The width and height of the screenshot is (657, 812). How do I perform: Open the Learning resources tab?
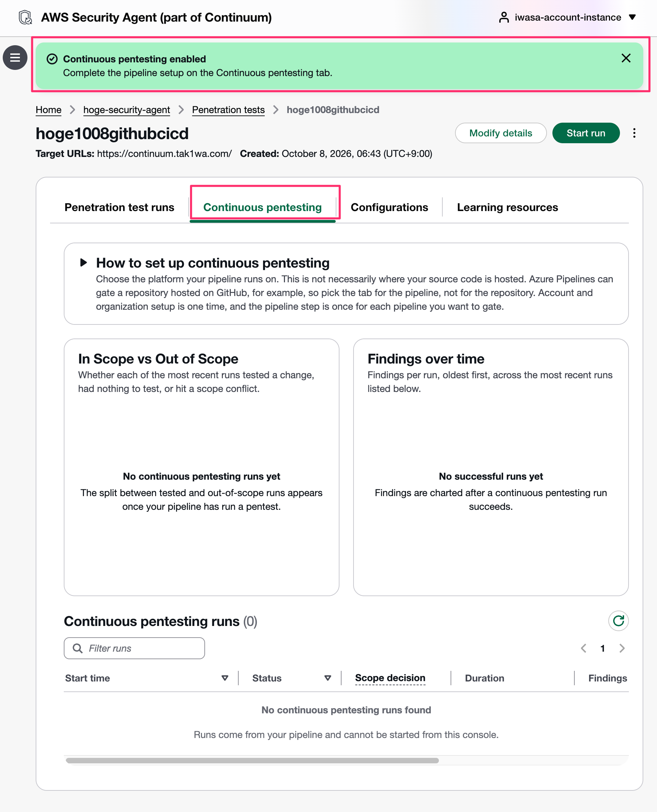[x=507, y=207]
